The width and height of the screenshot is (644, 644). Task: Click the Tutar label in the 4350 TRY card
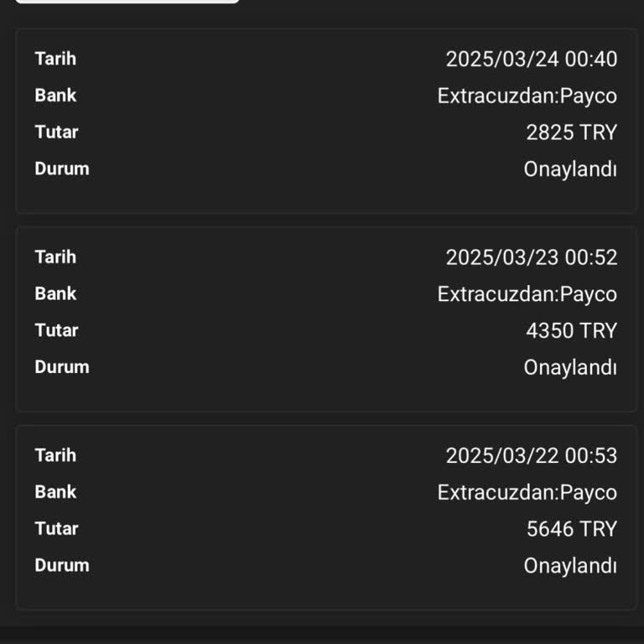(56, 330)
